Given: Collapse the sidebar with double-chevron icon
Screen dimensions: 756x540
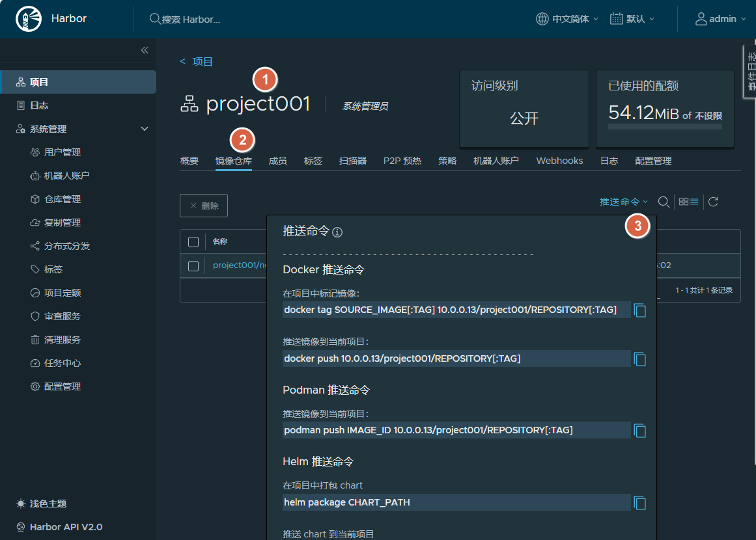Looking at the screenshot, I should (145, 50).
